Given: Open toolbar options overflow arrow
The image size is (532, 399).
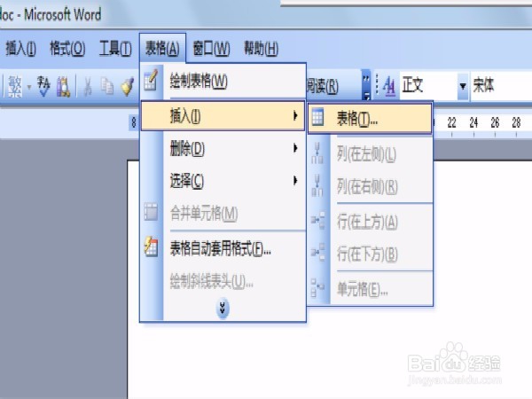Looking at the screenshot, I should click(x=366, y=85).
